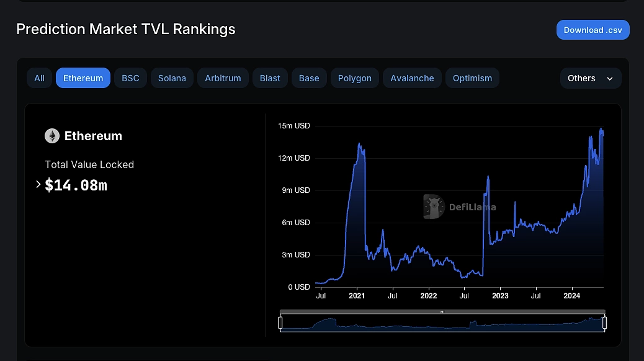Switch to the BSC chain filter
644x361 pixels.
point(130,78)
